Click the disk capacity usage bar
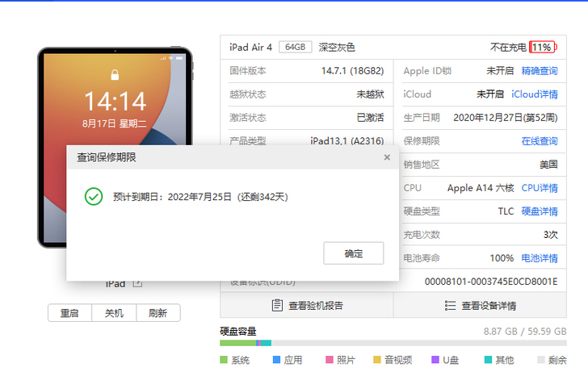The image size is (588, 380). (x=393, y=343)
